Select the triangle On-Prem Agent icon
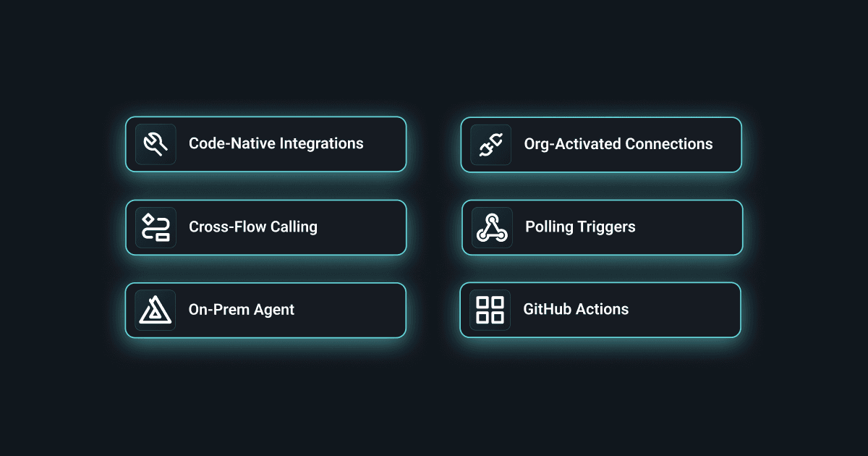Viewport: 868px width, 456px height. click(x=156, y=310)
